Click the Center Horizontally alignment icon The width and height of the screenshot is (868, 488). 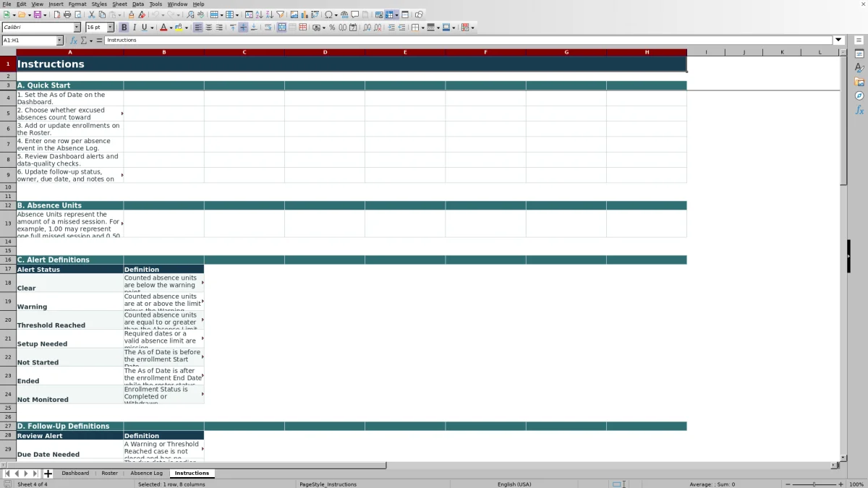pyautogui.click(x=208, y=27)
